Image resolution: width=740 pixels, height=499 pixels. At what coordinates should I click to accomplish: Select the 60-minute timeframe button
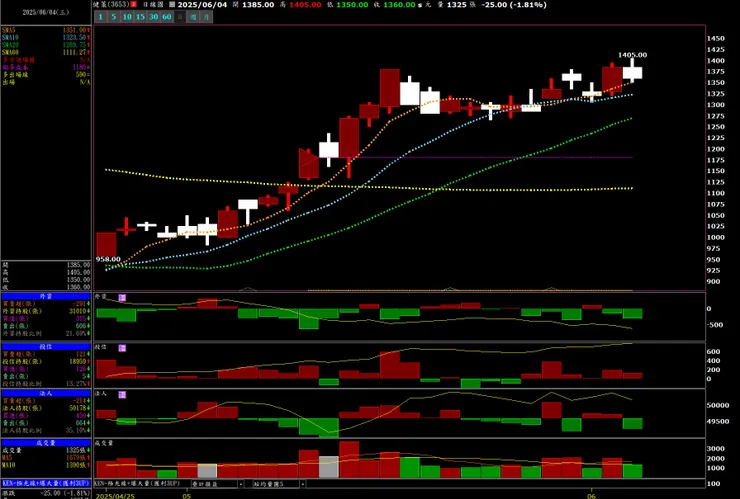pos(167,17)
